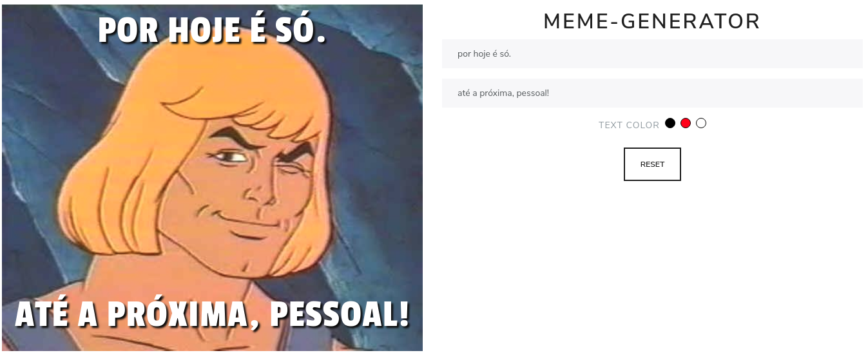Click the 'ATÉ A PRÓXIMA, PESSOAL!' meme caption

[212, 315]
